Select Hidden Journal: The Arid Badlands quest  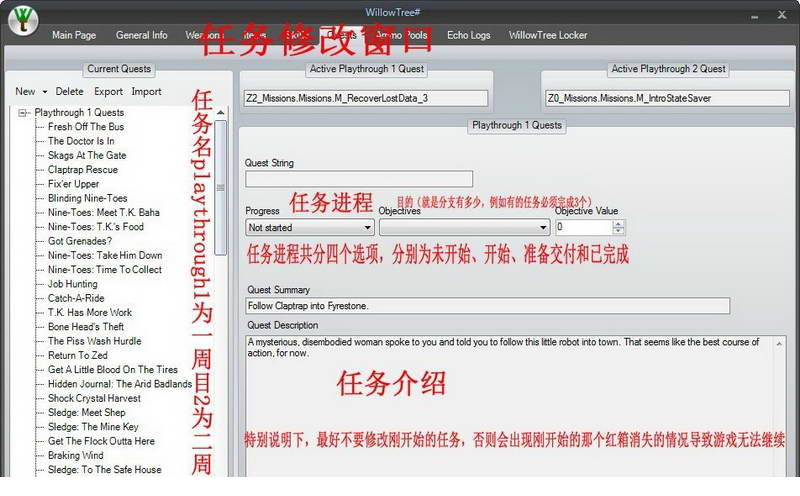click(x=120, y=384)
